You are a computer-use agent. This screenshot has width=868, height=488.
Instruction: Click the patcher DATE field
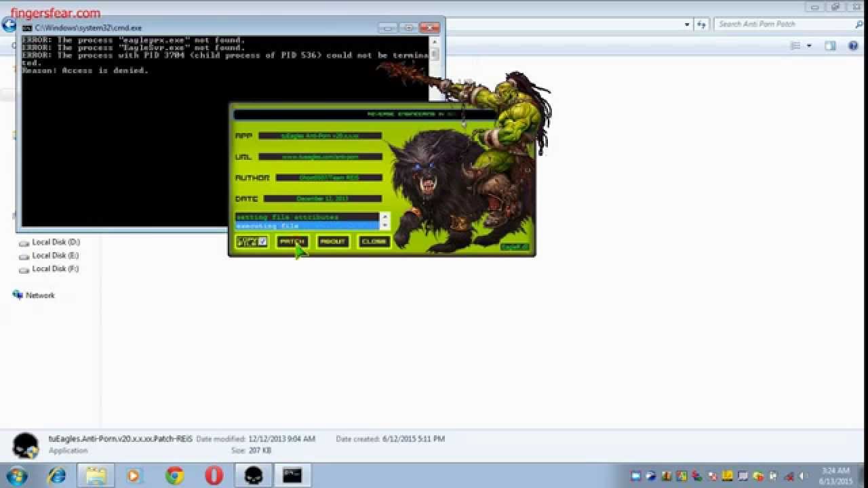point(323,199)
